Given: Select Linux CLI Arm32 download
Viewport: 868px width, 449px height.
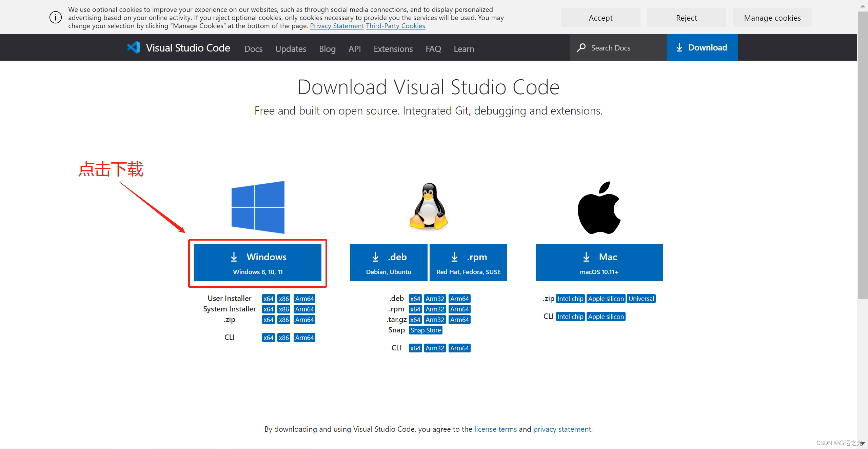Looking at the screenshot, I should click(x=435, y=348).
